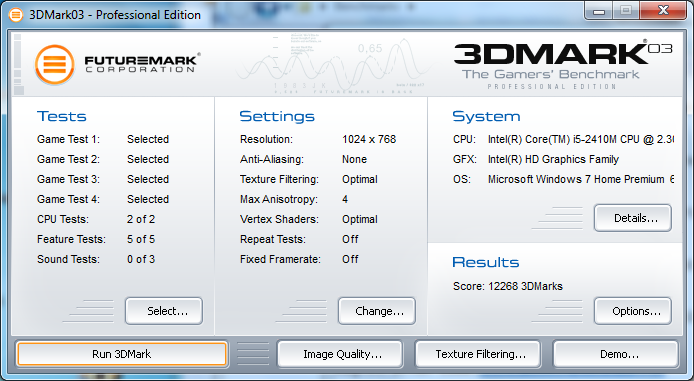Open the Texture Filtering tool
Image resolution: width=694 pixels, height=381 pixels.
point(478,354)
